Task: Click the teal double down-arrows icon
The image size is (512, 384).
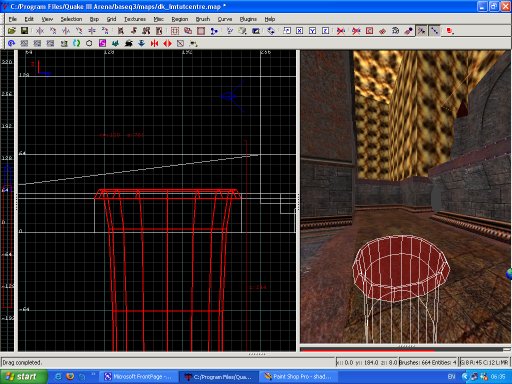Action: click(115, 43)
